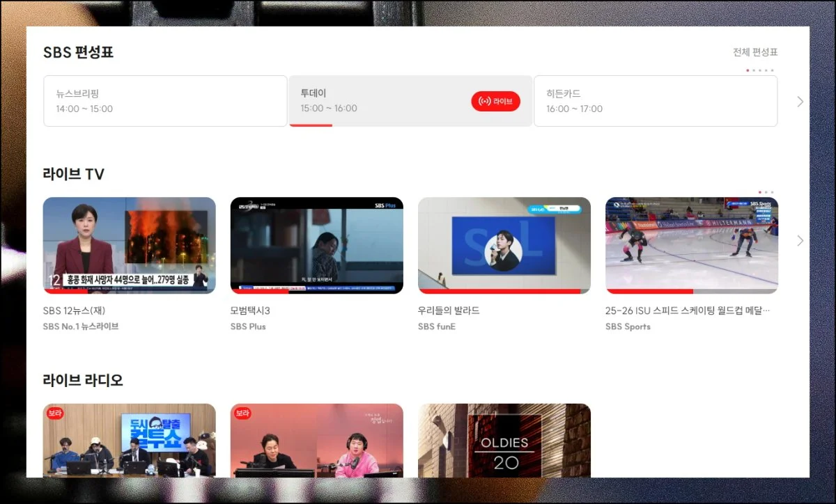The width and height of the screenshot is (836, 504).
Task: Click the red 라이브 badge on 투데이
Action: pyautogui.click(x=496, y=101)
